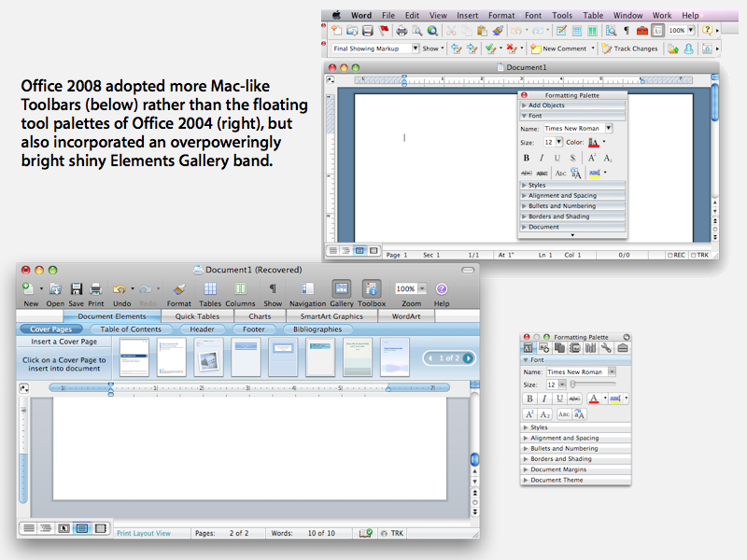
Task: Click the green checkmark Accept Change icon
Action: [489, 49]
